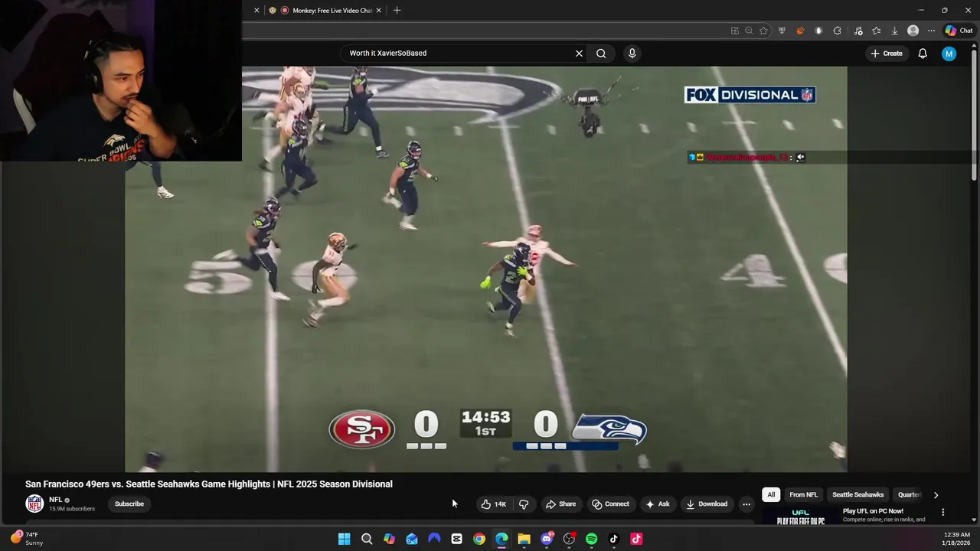Click the orange extension icon in toolbar
Screen dimensions: 980x551
click(800, 31)
